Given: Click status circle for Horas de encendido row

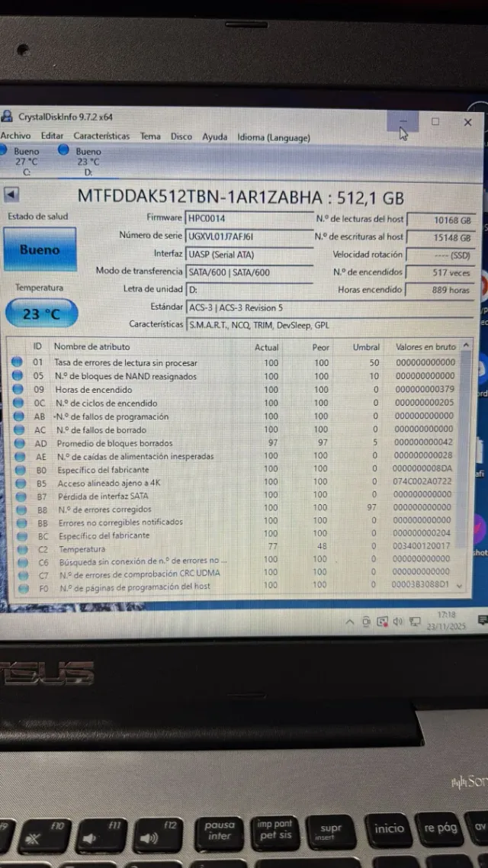Looking at the screenshot, I should [x=18, y=389].
